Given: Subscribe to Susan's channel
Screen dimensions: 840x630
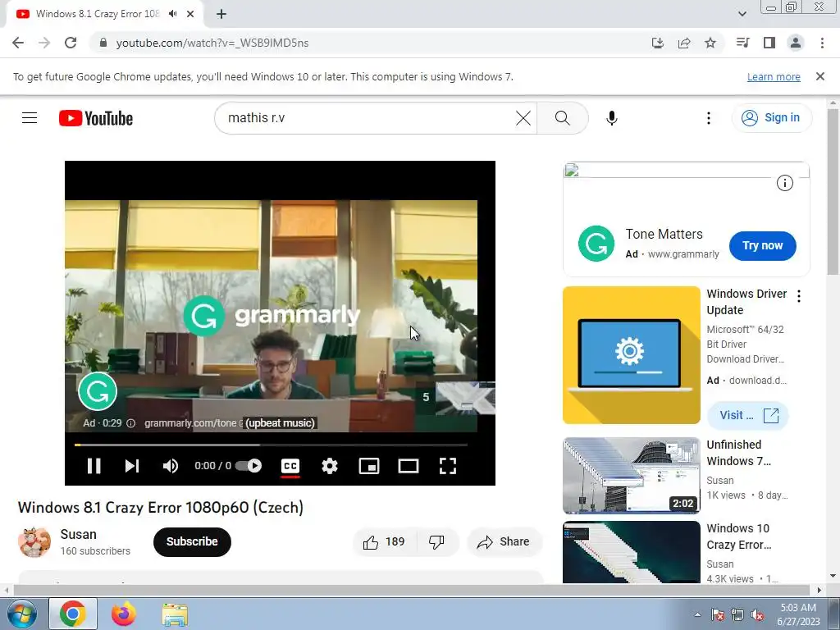Looking at the screenshot, I should tap(192, 541).
